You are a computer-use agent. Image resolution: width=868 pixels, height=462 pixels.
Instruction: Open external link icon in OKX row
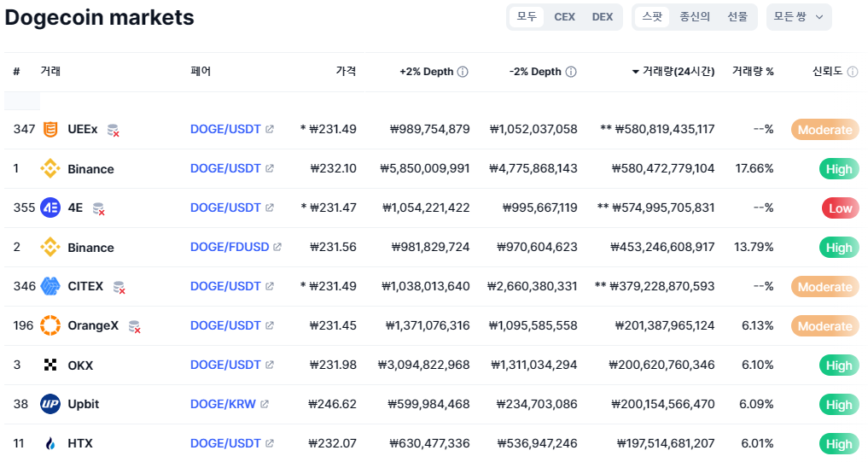point(270,365)
